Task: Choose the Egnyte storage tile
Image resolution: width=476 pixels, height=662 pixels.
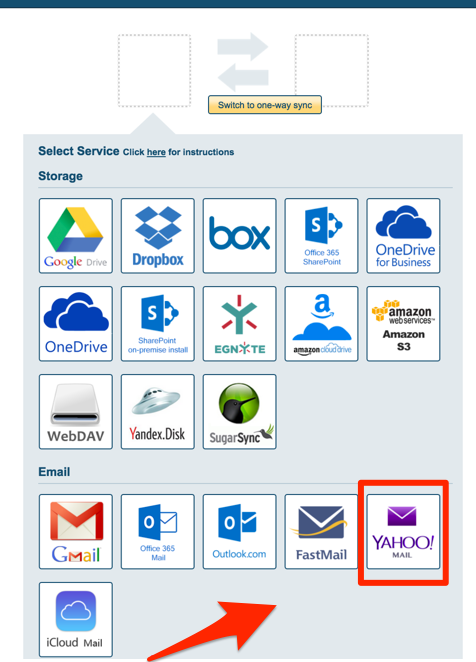Action: click(x=239, y=324)
